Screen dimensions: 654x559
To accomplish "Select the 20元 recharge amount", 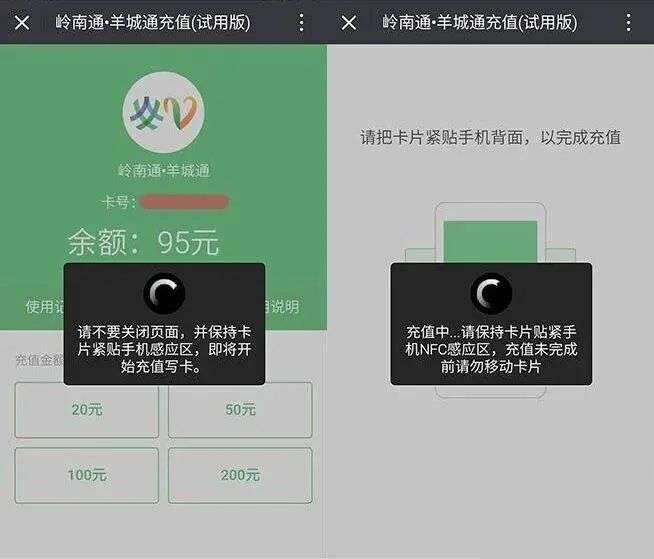I will [87, 410].
